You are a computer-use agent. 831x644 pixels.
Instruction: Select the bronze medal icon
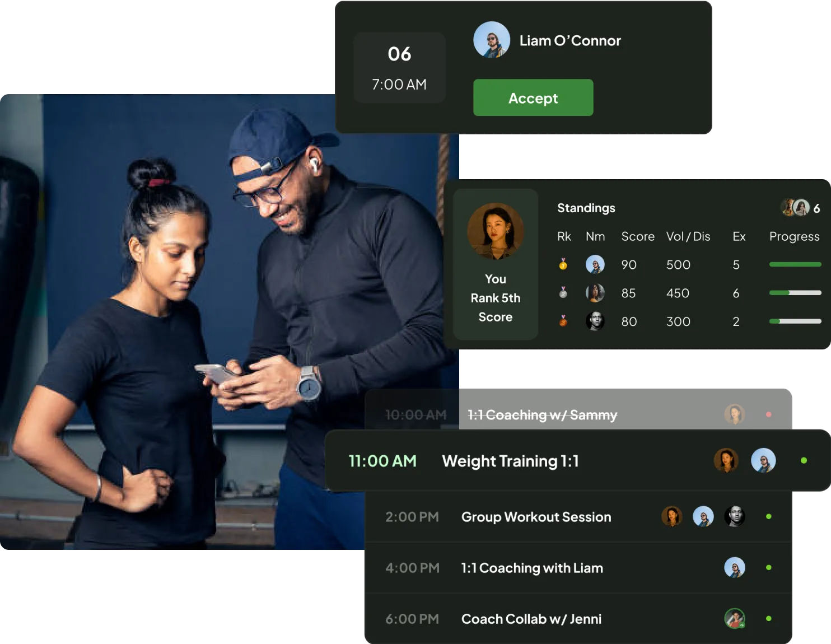coord(562,321)
